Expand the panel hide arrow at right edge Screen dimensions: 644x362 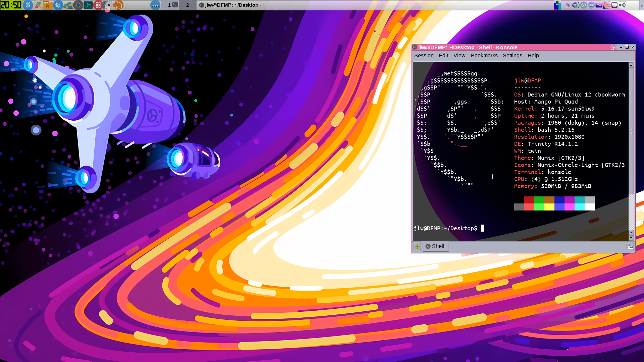642,6
